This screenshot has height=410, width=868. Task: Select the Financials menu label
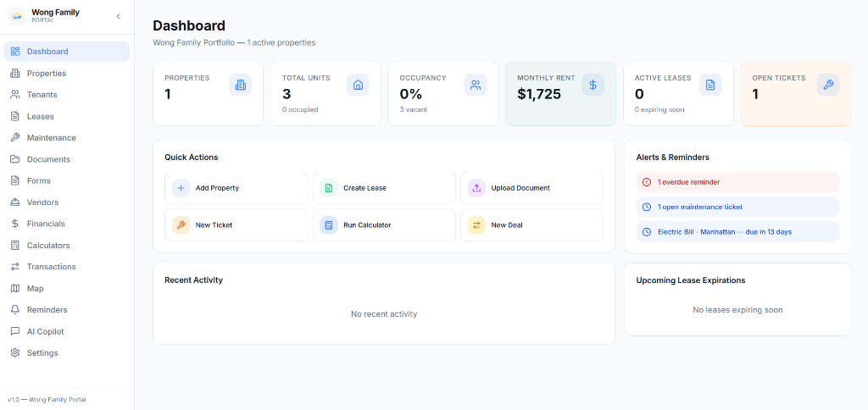coord(46,224)
